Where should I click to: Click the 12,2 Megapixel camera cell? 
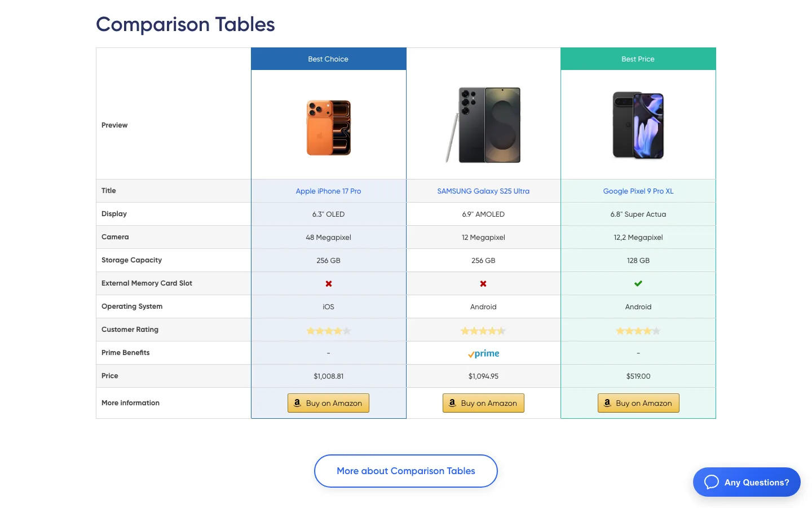pos(638,237)
